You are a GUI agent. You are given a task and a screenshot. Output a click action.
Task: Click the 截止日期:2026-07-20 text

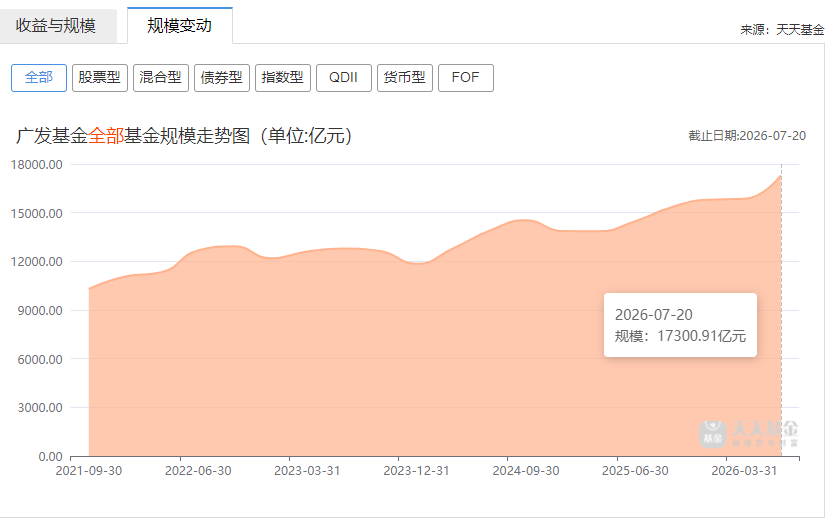click(747, 136)
